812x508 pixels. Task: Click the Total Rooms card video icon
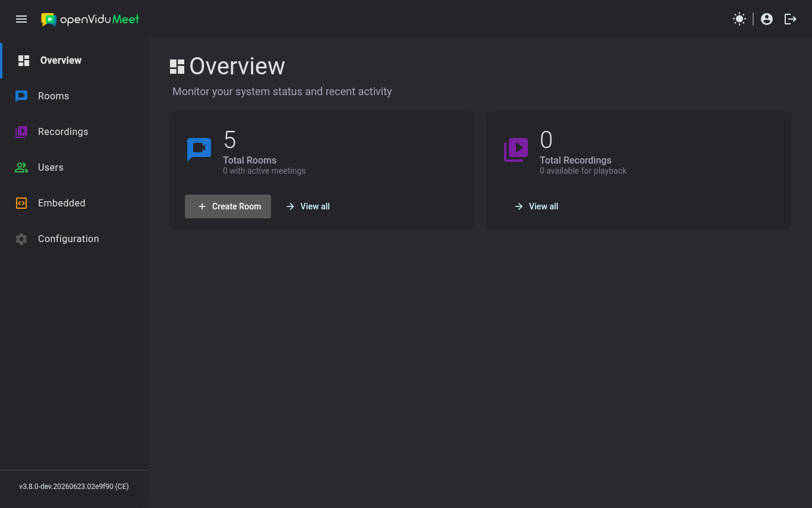pos(199,149)
